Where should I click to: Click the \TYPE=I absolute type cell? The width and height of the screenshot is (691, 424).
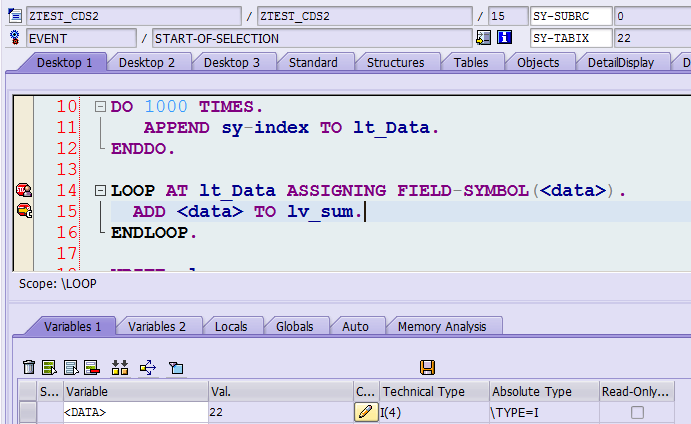pos(544,413)
